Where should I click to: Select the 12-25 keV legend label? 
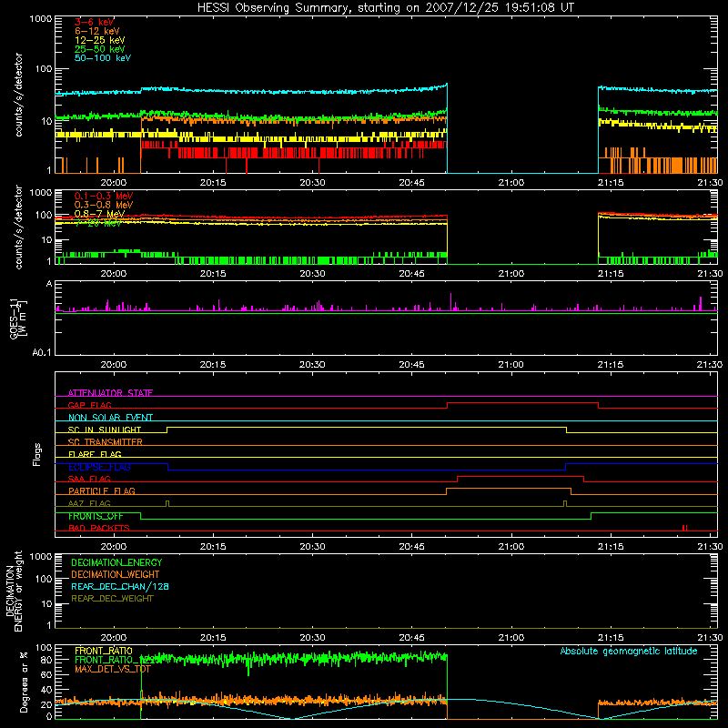(100, 40)
